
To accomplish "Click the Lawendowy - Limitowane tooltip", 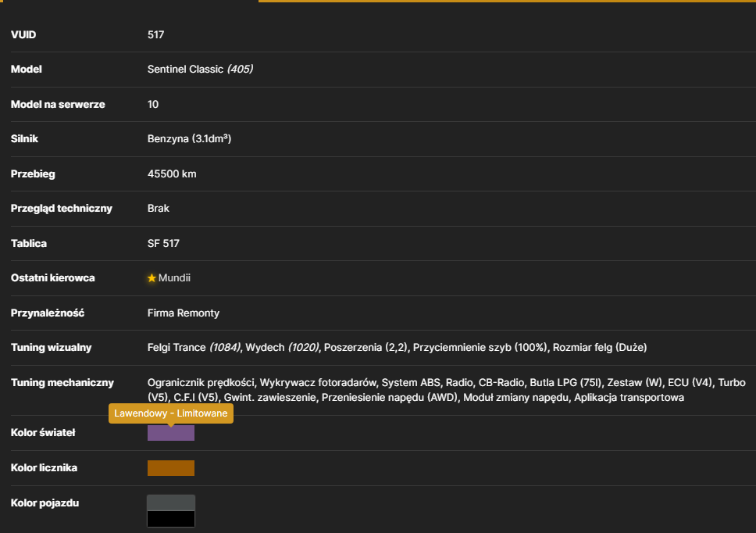I will pos(171,413).
